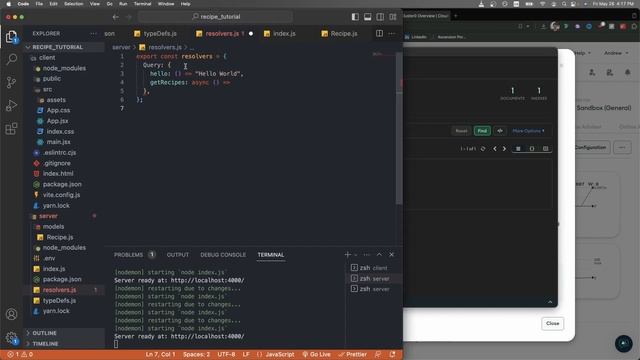Toggle bottom panel layout icon
This screenshot has width=640, height=360.
pyautogui.click(x=368, y=17)
